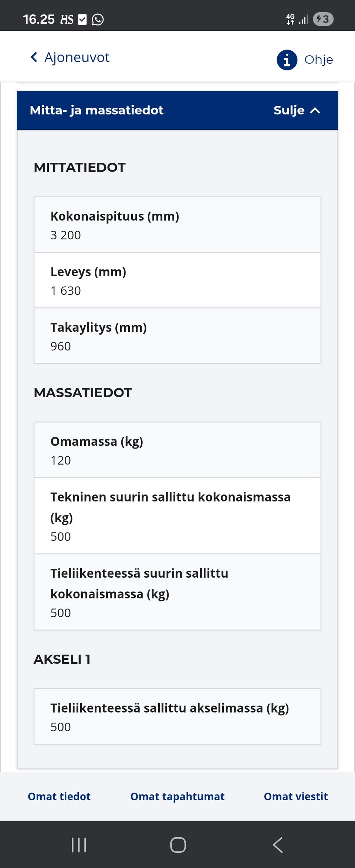Tap the battery indicator icon
The width and height of the screenshot is (355, 868).
point(323,19)
